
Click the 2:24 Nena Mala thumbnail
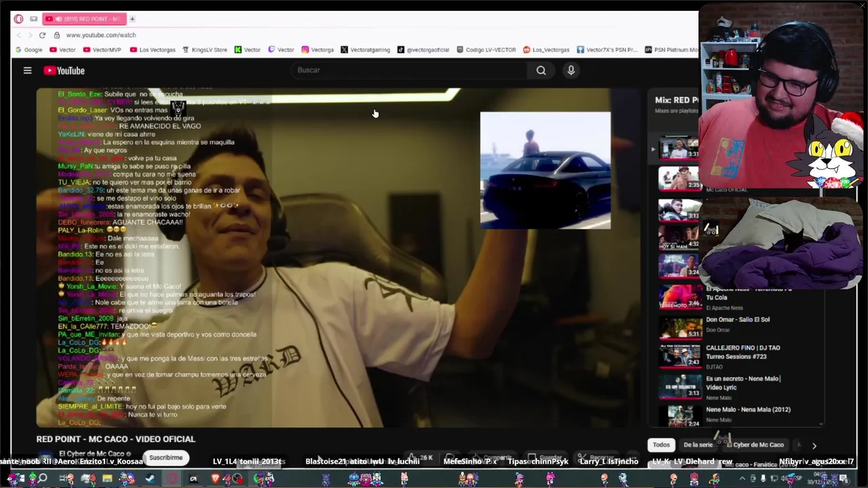click(680, 416)
